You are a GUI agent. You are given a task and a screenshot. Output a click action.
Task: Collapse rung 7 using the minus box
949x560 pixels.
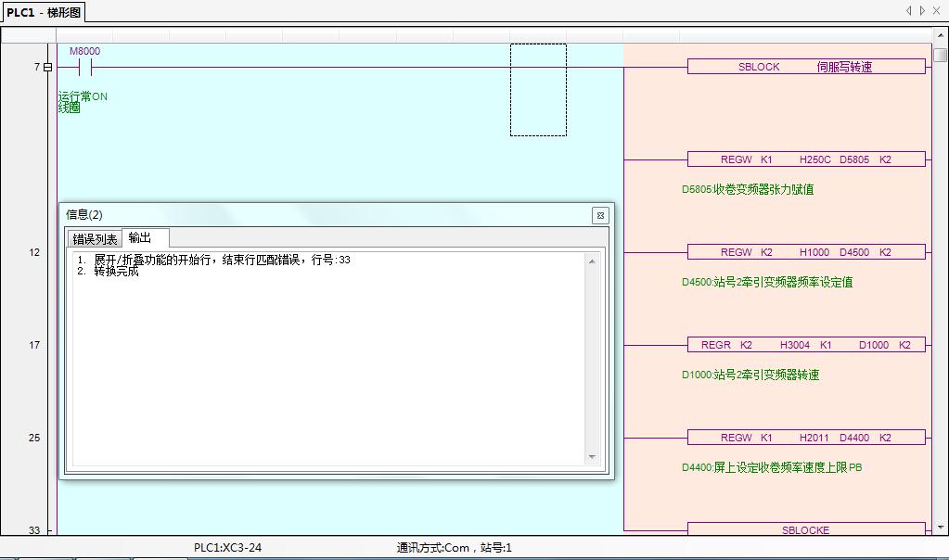pos(48,67)
